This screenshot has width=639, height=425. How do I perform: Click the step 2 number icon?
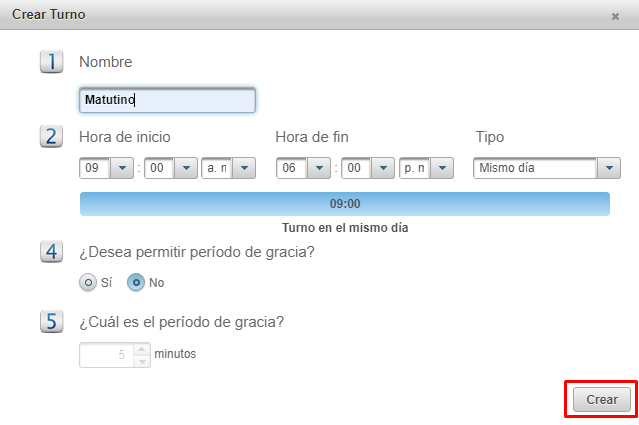coord(51,137)
